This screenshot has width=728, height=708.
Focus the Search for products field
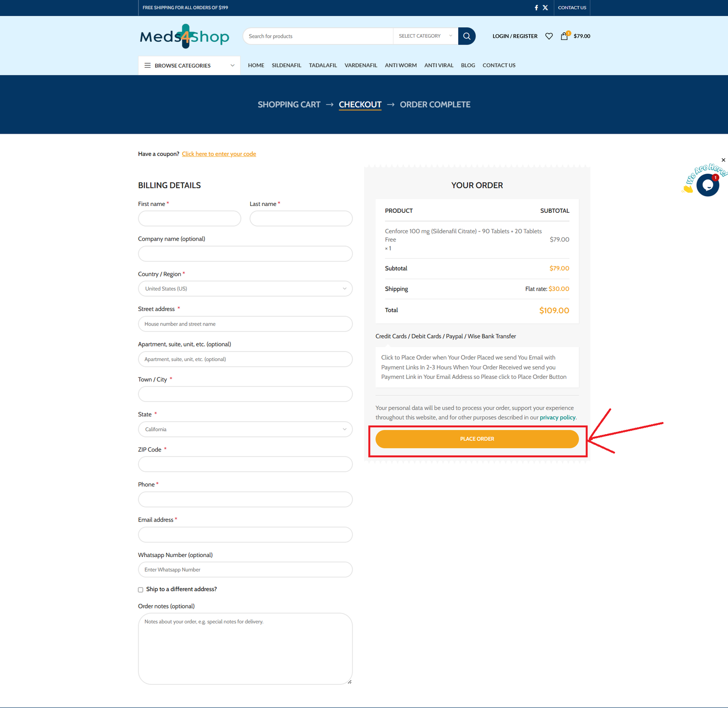[x=318, y=36]
